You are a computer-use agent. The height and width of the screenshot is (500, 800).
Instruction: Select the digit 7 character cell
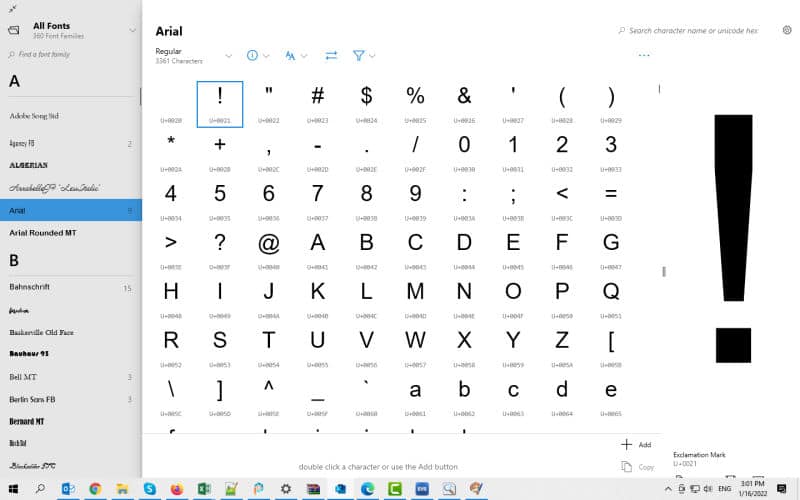317,202
